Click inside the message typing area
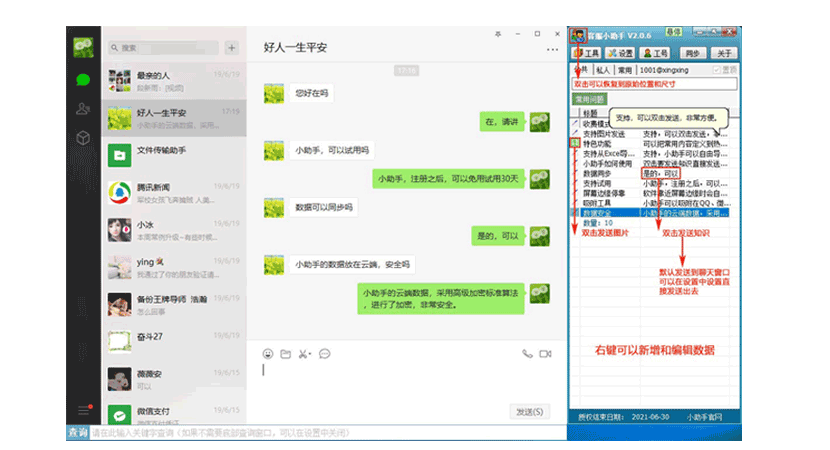830x450 pixels. point(407,381)
